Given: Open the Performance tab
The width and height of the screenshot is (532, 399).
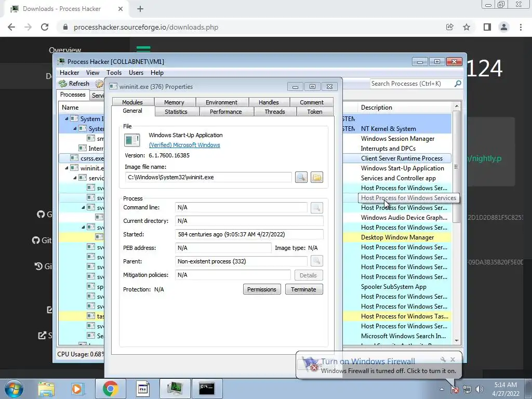Looking at the screenshot, I should (x=225, y=112).
